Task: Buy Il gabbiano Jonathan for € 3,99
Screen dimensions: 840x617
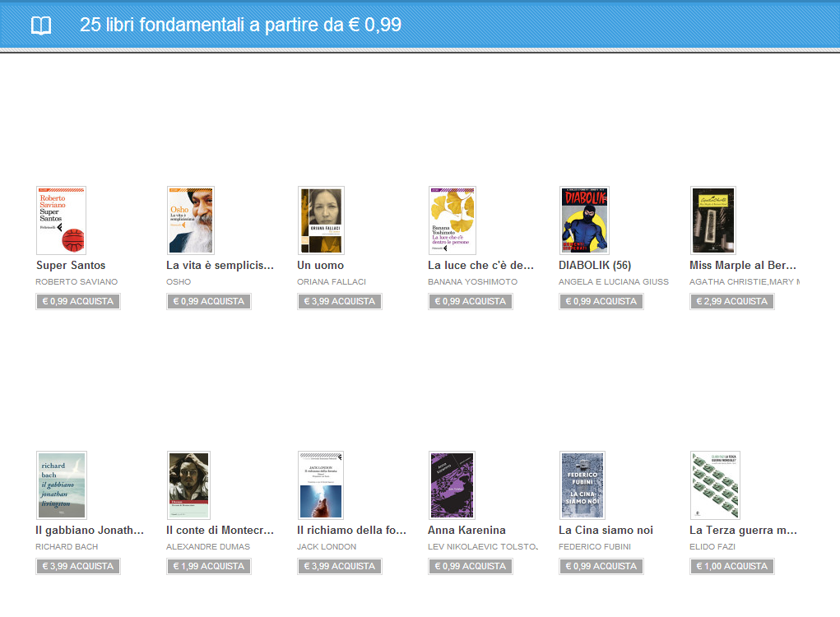Action: (78, 567)
